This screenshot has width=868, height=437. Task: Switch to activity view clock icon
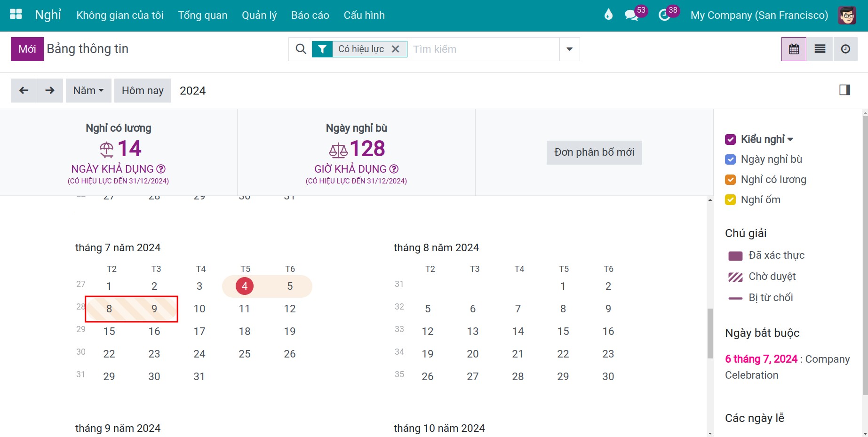coord(845,49)
